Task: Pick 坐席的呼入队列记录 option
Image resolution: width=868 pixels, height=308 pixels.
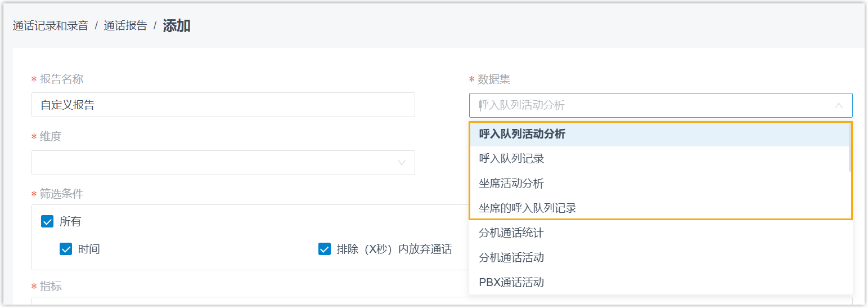Action: pos(528,208)
